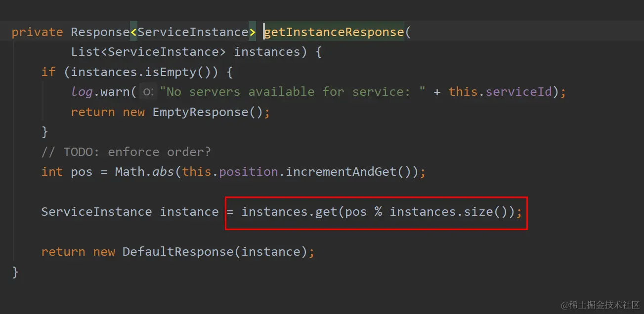Click the 'private' keyword

pos(38,32)
